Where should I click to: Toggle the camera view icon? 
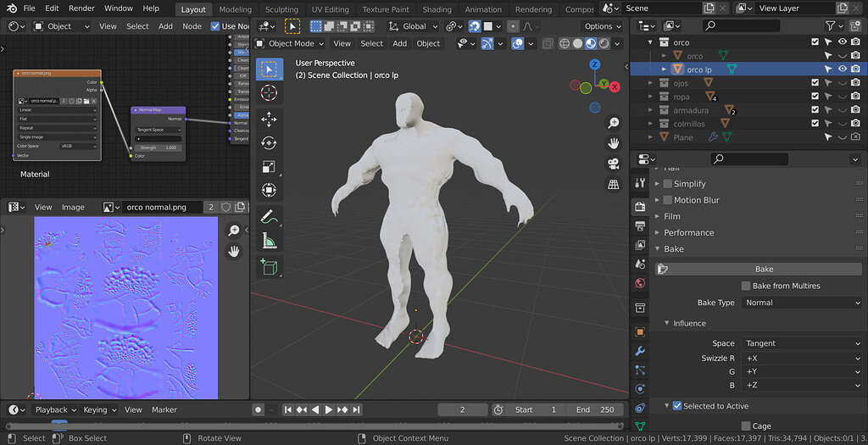point(614,164)
